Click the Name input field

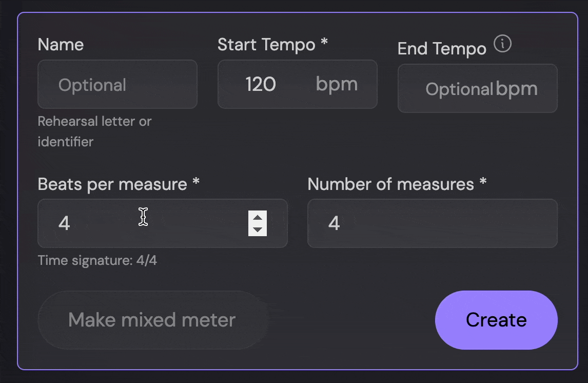[117, 84]
